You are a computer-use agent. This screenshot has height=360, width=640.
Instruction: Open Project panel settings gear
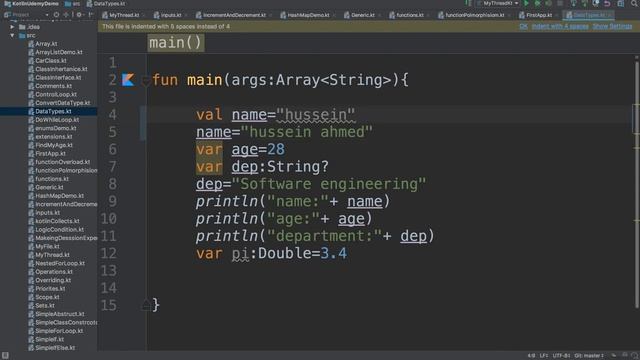click(x=79, y=15)
